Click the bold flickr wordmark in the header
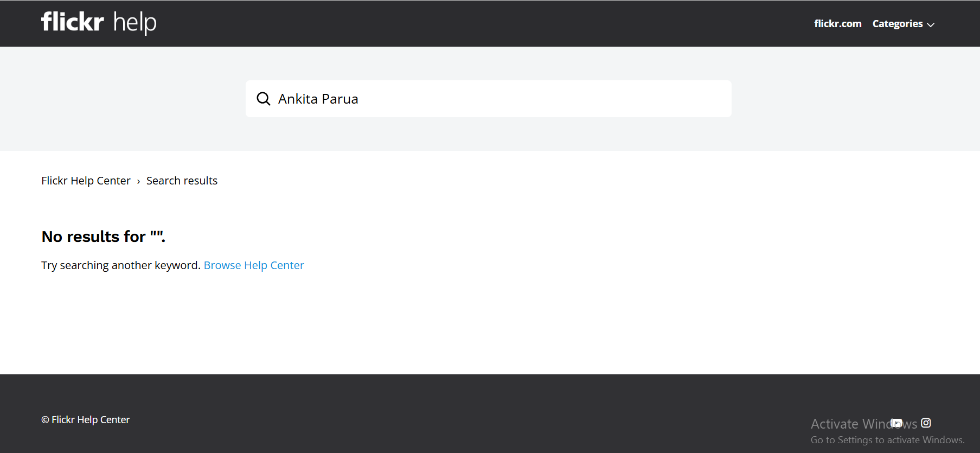 click(x=72, y=22)
